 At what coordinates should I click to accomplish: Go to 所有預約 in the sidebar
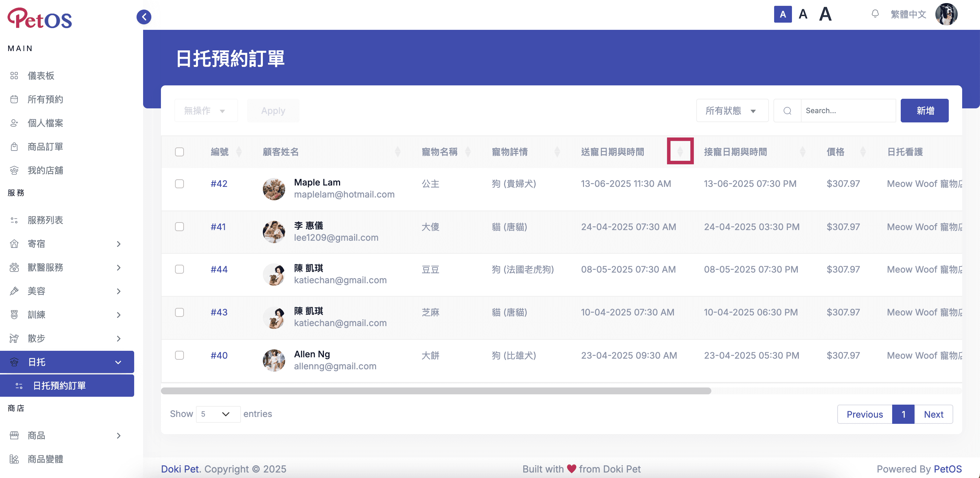(x=45, y=99)
